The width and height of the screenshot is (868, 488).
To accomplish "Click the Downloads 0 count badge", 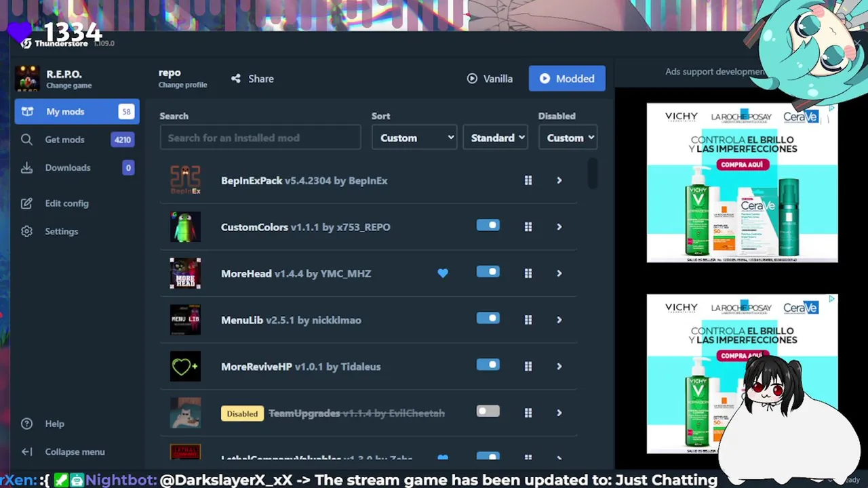I will (127, 167).
